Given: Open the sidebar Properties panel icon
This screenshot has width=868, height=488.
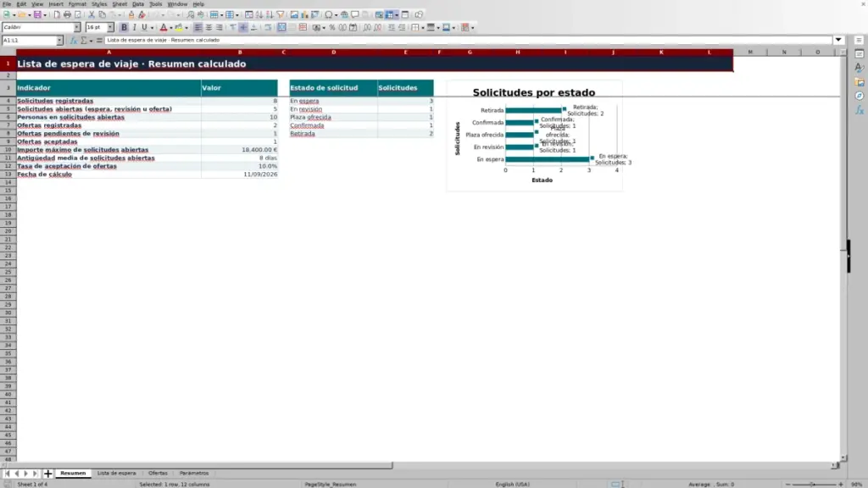Looking at the screenshot, I should pos(860,54).
